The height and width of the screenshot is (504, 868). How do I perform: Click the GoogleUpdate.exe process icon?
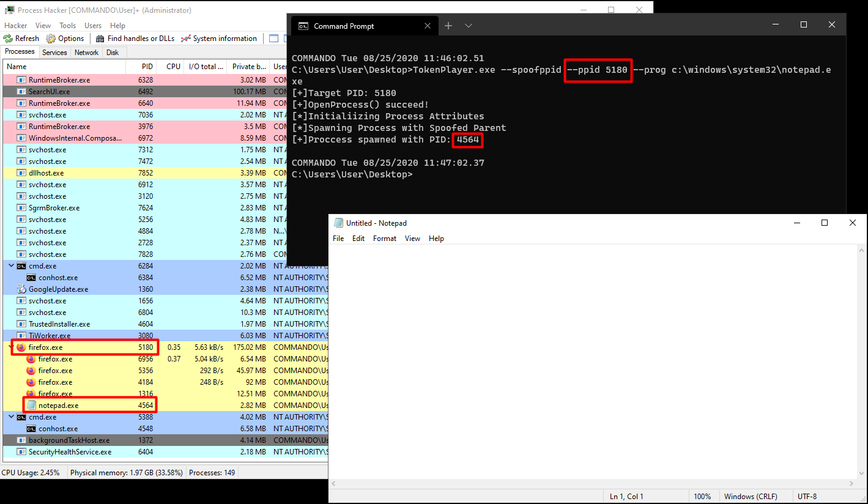point(21,289)
